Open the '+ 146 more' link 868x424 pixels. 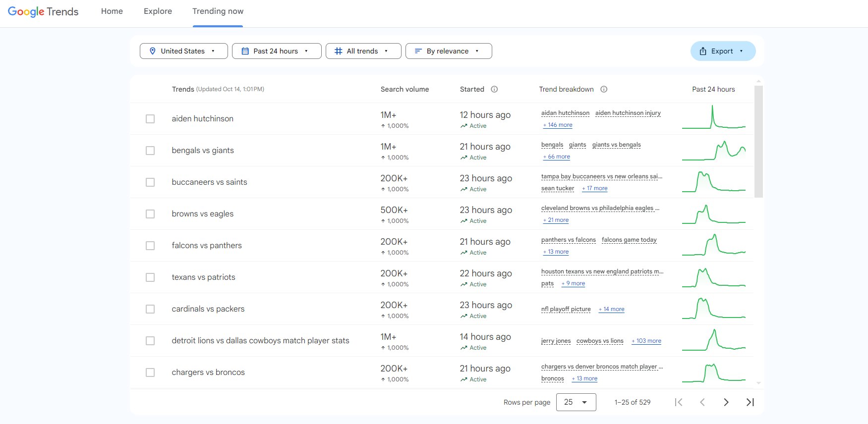(558, 125)
